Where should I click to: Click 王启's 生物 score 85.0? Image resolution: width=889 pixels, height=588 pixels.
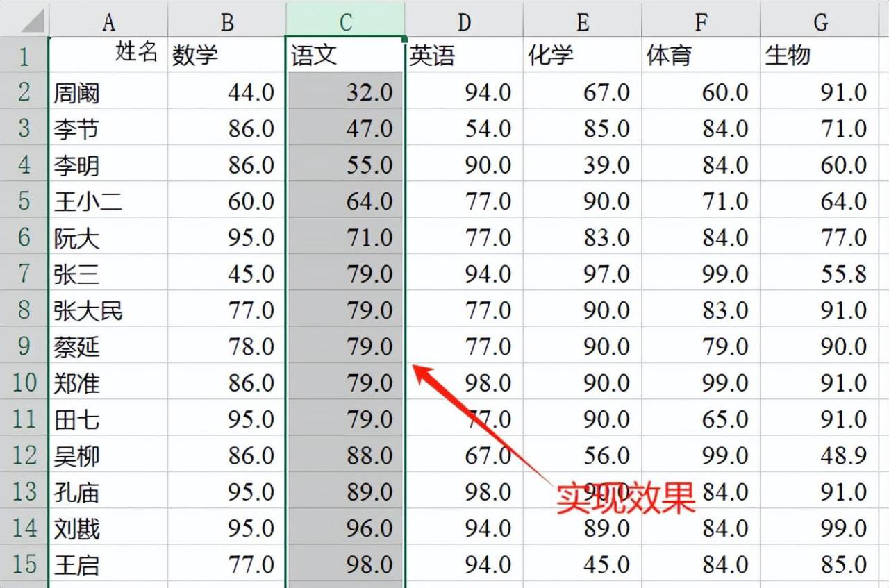pyautogui.click(x=820, y=563)
